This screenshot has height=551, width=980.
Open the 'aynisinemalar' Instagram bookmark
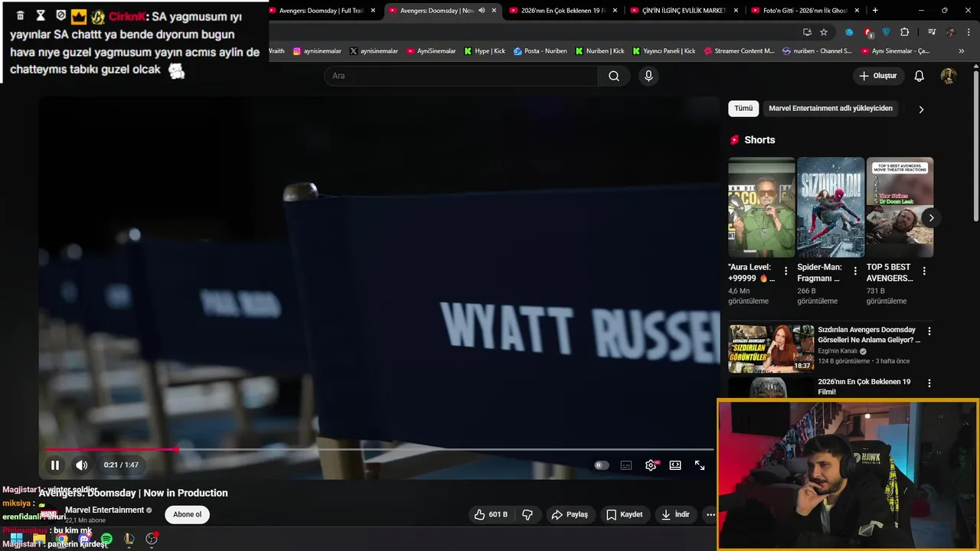317,51
